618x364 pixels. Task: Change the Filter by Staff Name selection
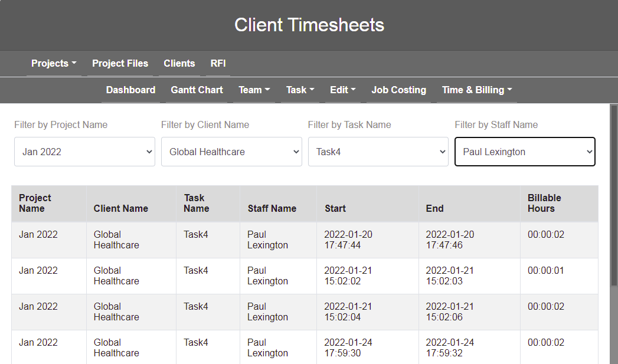click(x=525, y=152)
